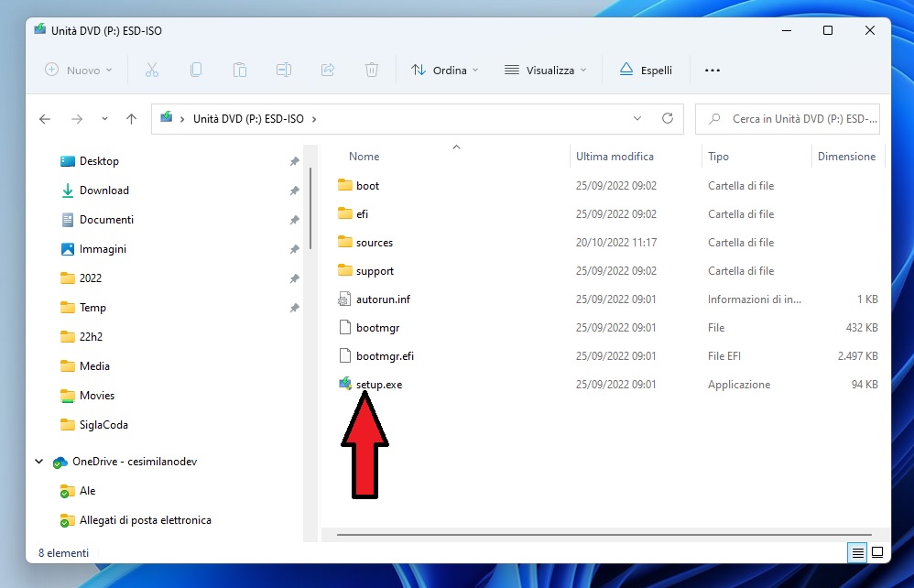Screen dimensions: 914x588
Task: Click the Paste clipboard icon
Action: click(x=240, y=70)
